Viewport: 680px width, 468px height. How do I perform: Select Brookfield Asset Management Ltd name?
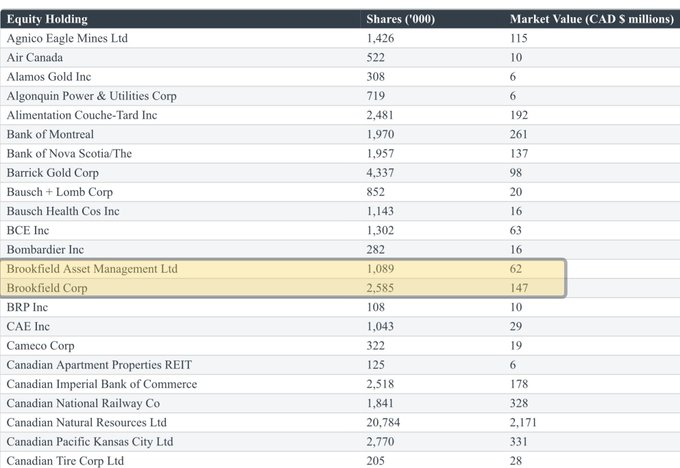(x=92, y=269)
